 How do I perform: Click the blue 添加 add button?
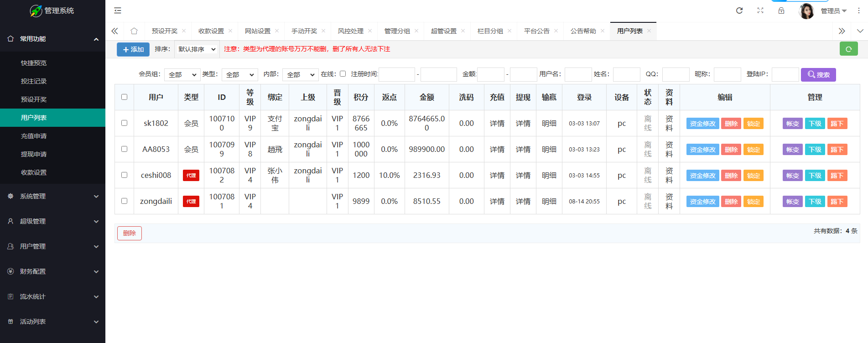pyautogui.click(x=133, y=49)
